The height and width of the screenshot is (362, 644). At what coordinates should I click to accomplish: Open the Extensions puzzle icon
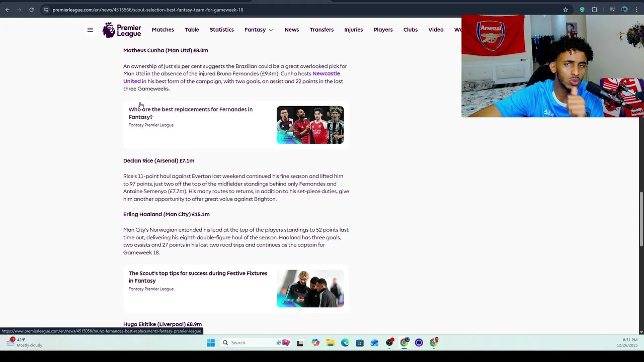point(594,10)
